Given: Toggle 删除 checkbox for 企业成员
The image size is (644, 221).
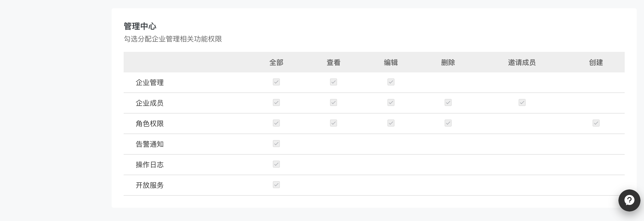Looking at the screenshot, I should (448, 102).
